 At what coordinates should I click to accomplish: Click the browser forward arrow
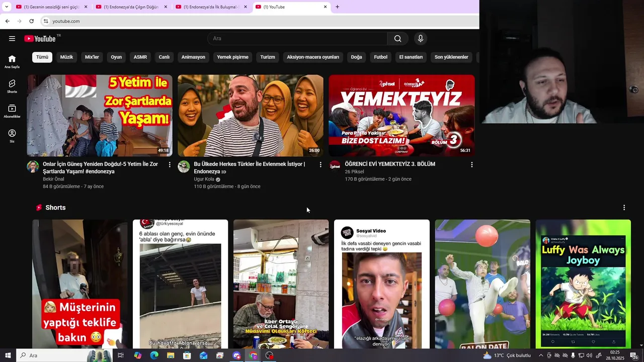pyautogui.click(x=19, y=21)
